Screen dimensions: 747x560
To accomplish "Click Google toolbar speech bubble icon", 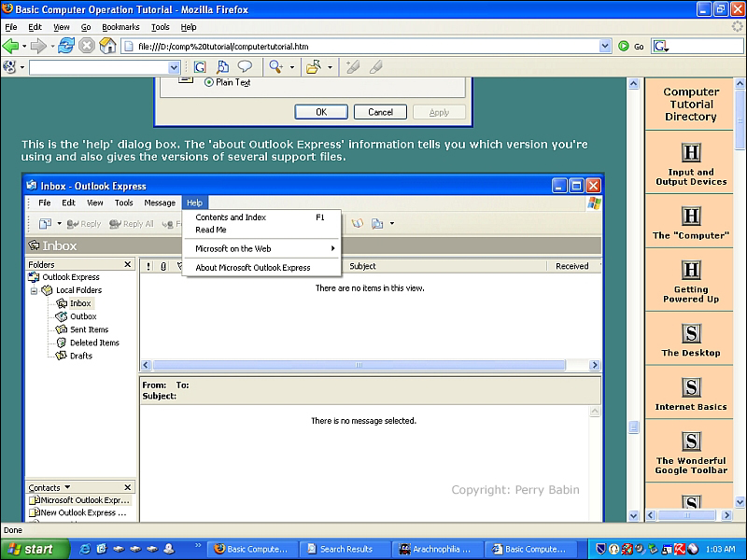I will tap(245, 66).
